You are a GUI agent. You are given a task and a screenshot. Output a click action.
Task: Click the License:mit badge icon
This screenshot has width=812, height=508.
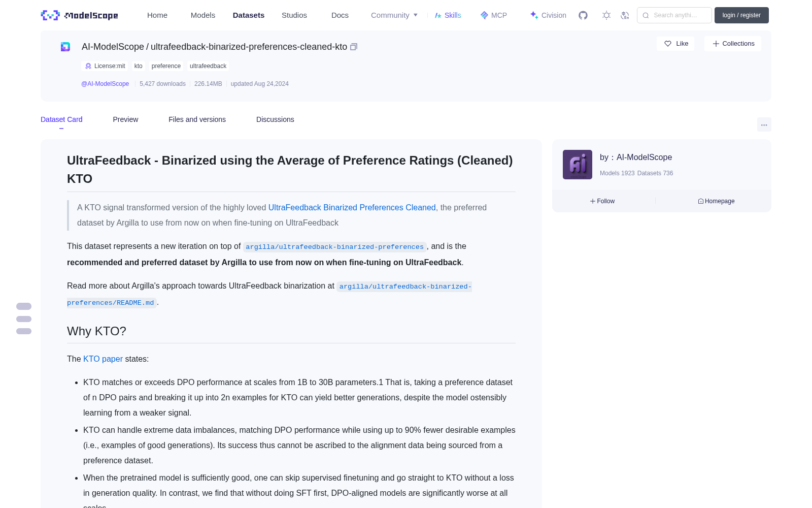coord(88,66)
